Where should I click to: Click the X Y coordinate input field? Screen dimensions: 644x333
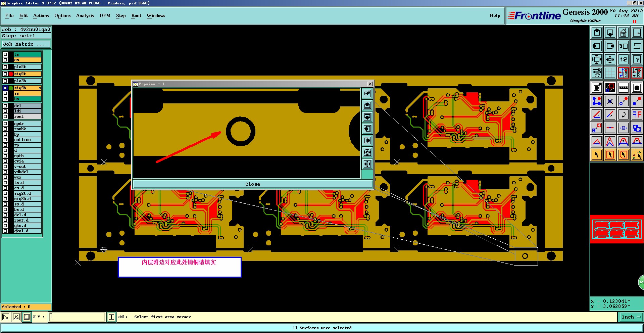pyautogui.click(x=77, y=317)
